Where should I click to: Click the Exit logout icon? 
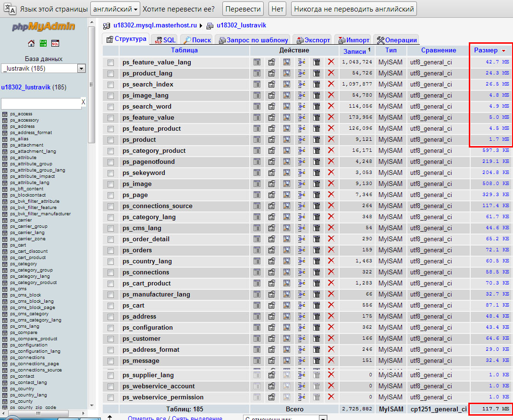click(x=43, y=43)
